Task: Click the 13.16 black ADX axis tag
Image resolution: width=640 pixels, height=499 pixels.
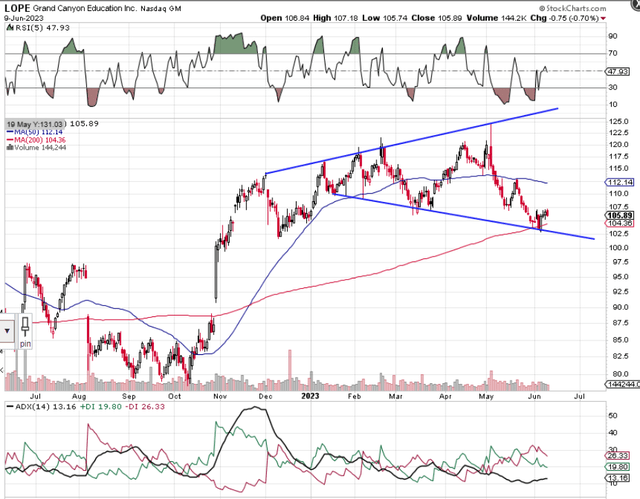Action: click(x=618, y=478)
